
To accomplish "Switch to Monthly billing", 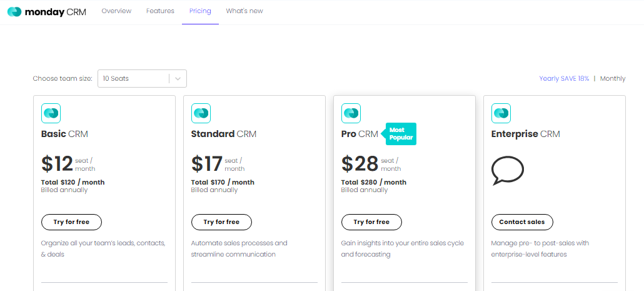I will click(613, 78).
